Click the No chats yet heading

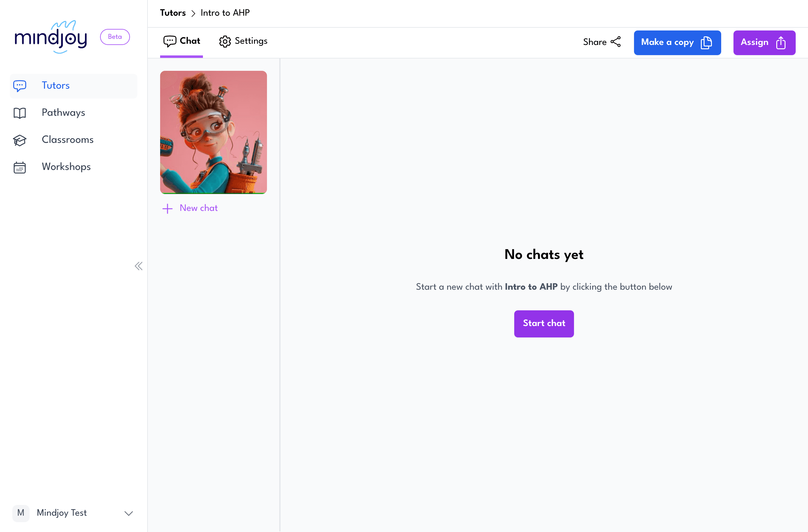(x=543, y=255)
